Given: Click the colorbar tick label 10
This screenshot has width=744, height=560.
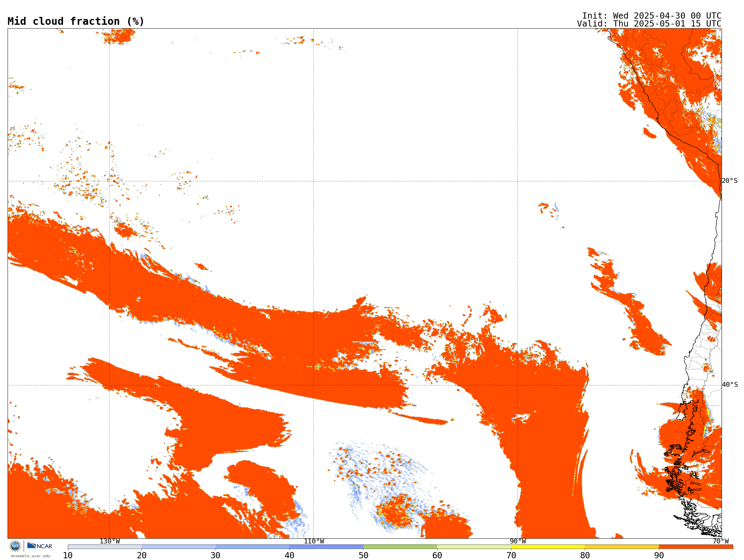Looking at the screenshot, I should [x=68, y=556].
